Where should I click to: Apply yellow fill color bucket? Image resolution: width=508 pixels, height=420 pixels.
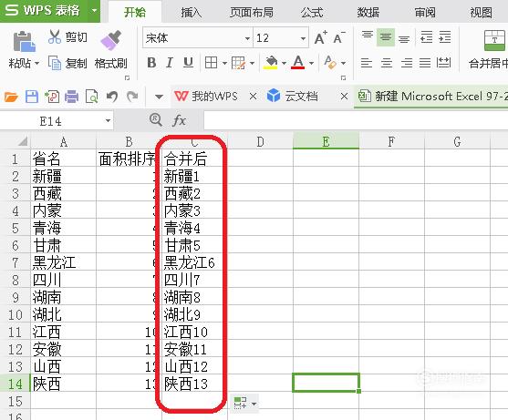click(271, 63)
